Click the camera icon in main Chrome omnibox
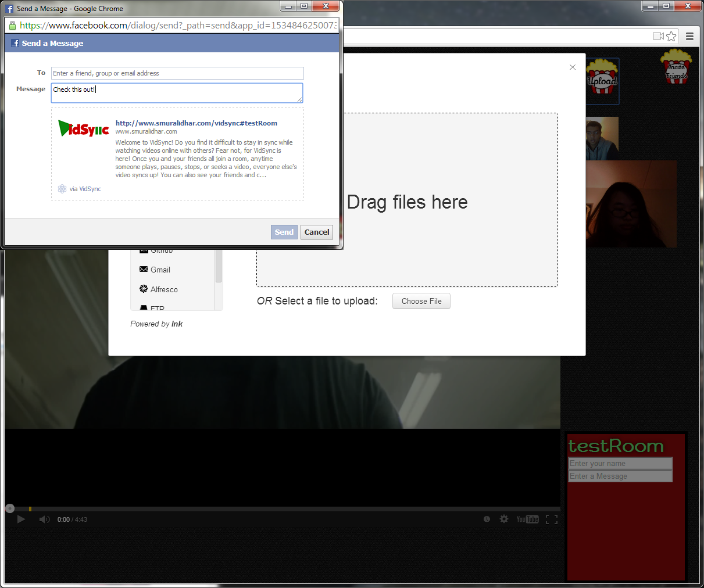 point(658,36)
